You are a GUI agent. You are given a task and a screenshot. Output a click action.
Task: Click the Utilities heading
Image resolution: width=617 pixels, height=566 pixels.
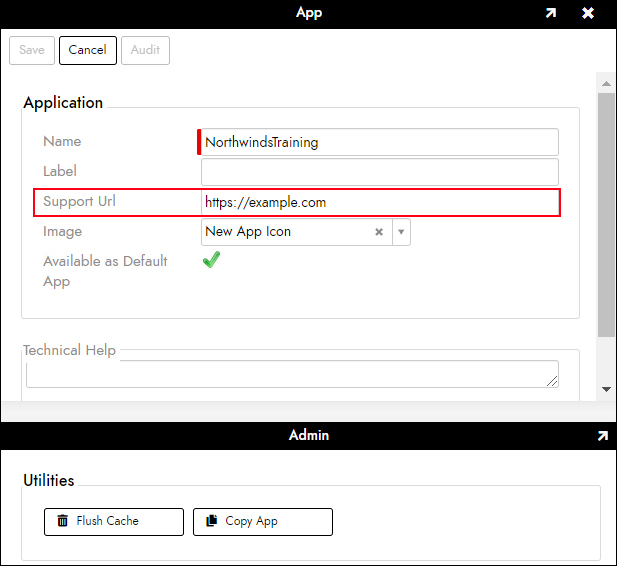tap(49, 481)
